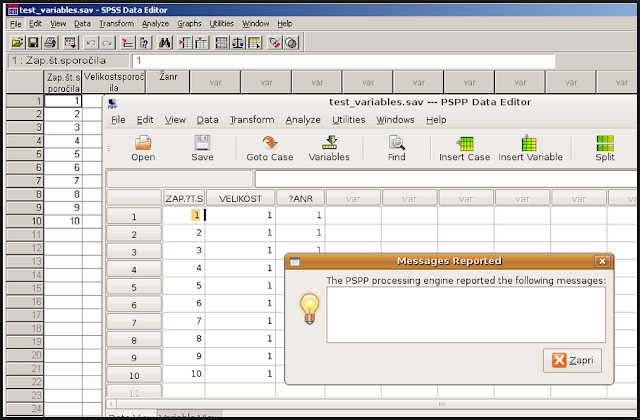This screenshot has width=640, height=420.
Task: Click Insert Variable icon in PSPP
Action: point(529,143)
